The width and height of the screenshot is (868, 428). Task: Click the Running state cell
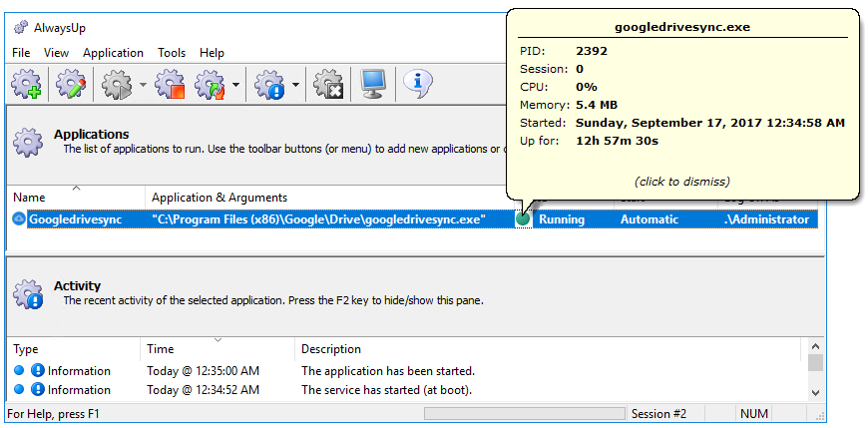coord(562,219)
